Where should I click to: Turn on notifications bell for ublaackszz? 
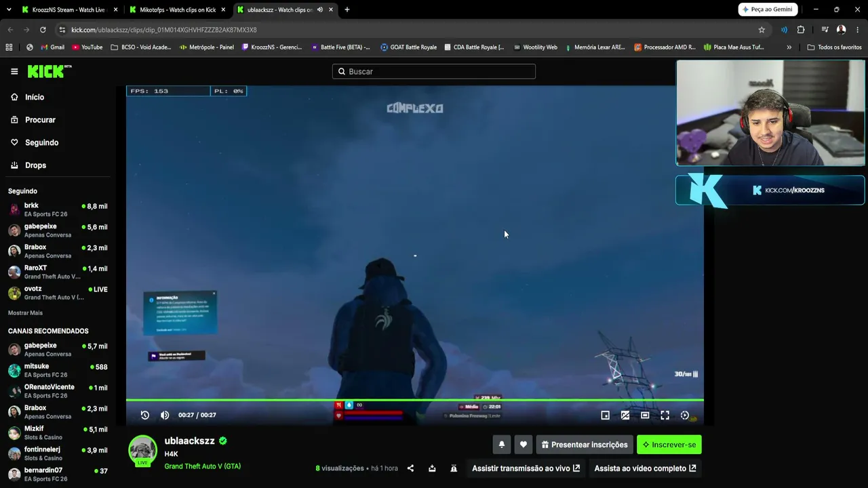point(502,445)
